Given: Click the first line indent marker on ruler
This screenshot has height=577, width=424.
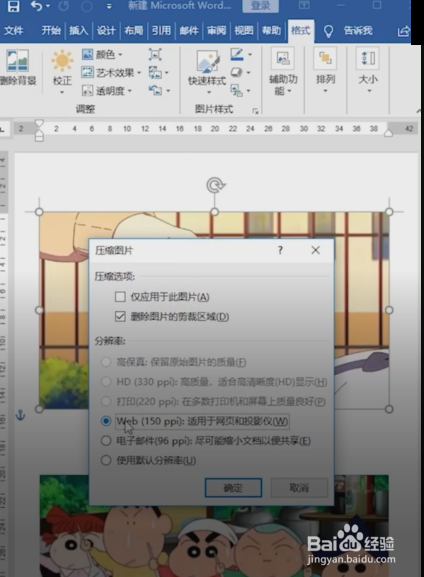Looking at the screenshot, I should 39,124.
